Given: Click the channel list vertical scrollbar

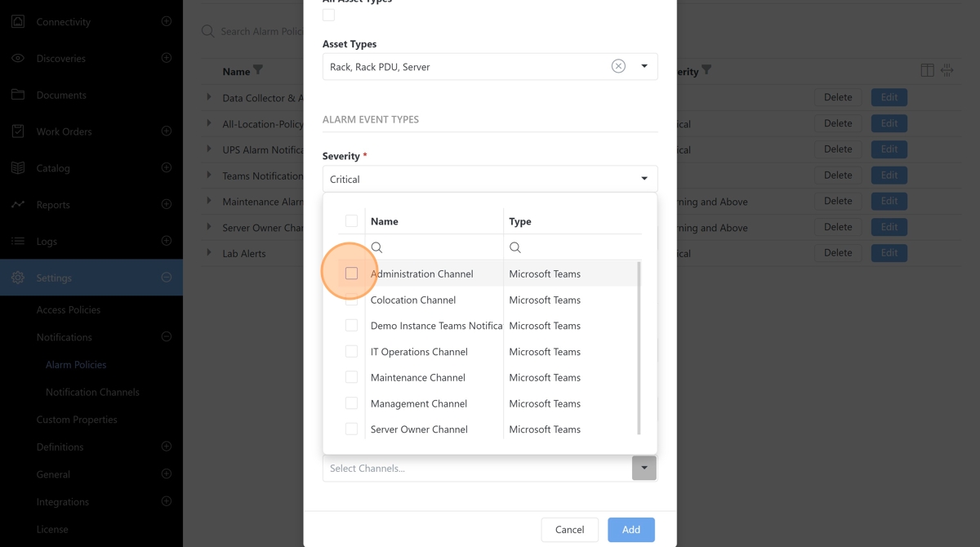Looking at the screenshot, I should point(639,347).
